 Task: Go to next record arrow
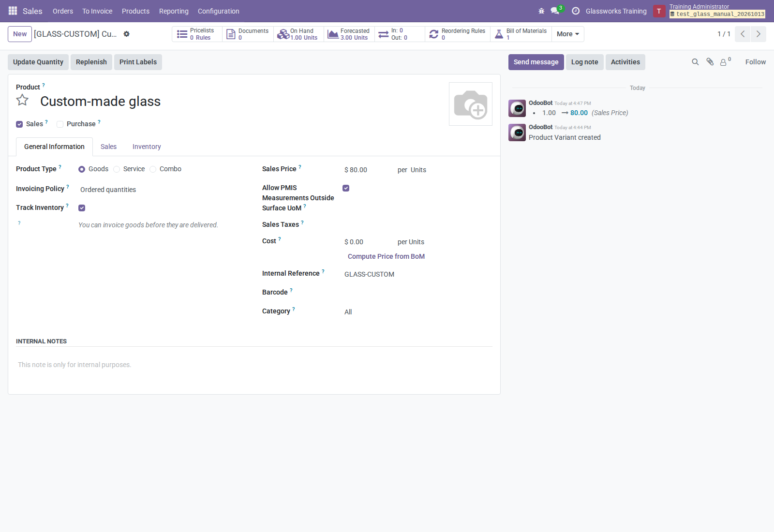click(x=759, y=34)
